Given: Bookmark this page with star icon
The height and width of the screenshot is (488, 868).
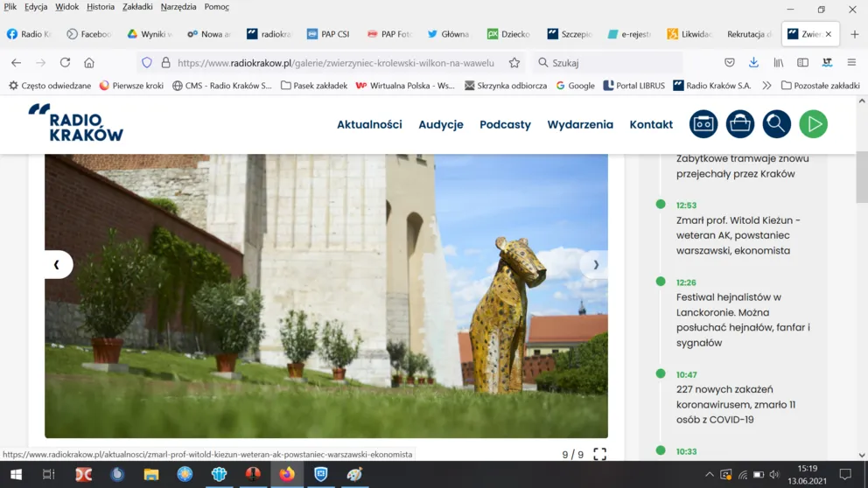Looking at the screenshot, I should pos(514,62).
